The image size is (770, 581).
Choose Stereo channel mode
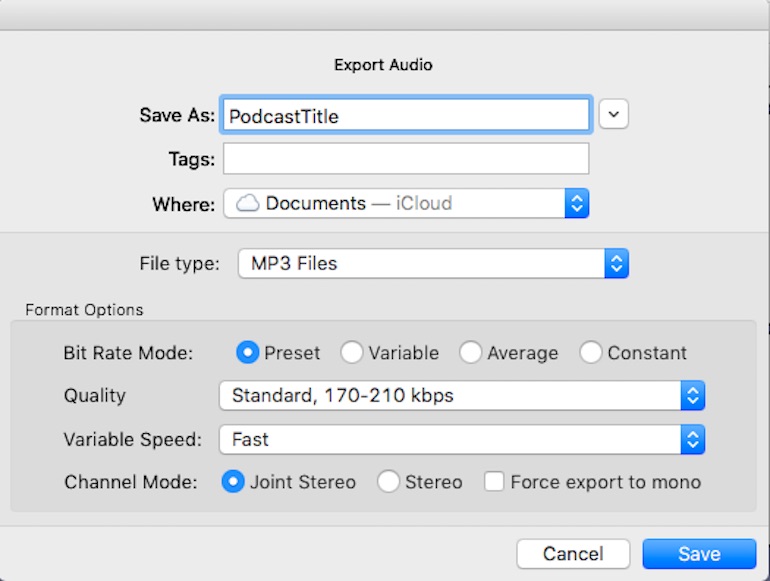388,482
